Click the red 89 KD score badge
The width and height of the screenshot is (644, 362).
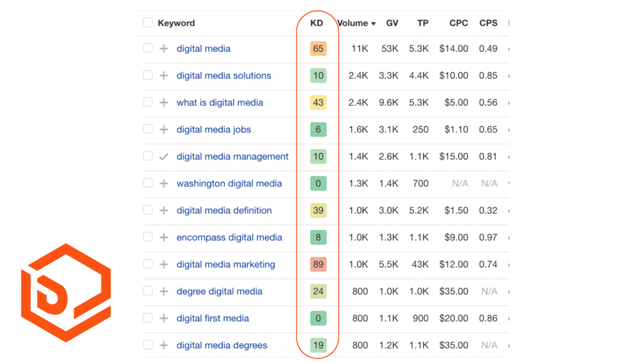[318, 264]
